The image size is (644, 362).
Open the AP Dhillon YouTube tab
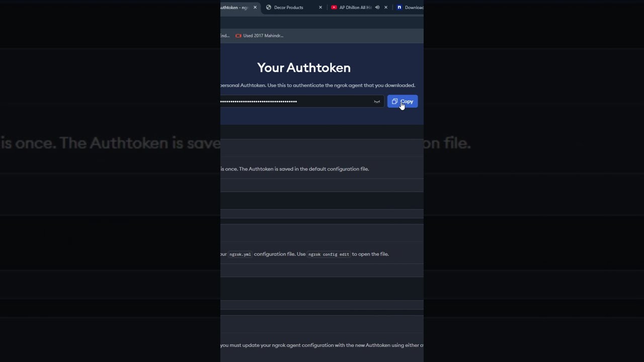click(x=355, y=8)
